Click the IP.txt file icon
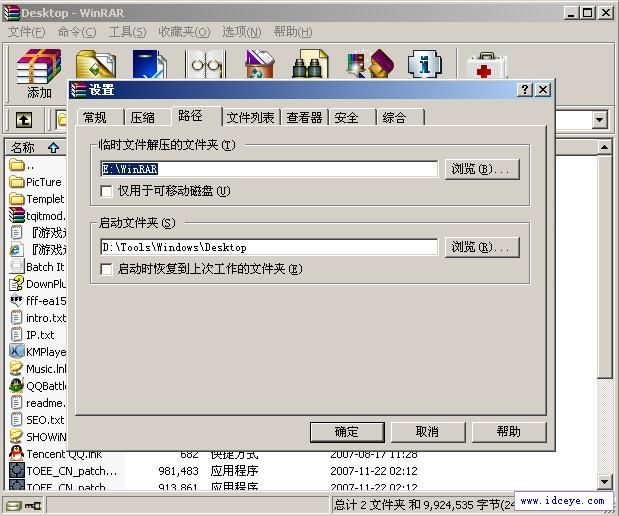This screenshot has height=516, width=619. pyautogui.click(x=17, y=335)
